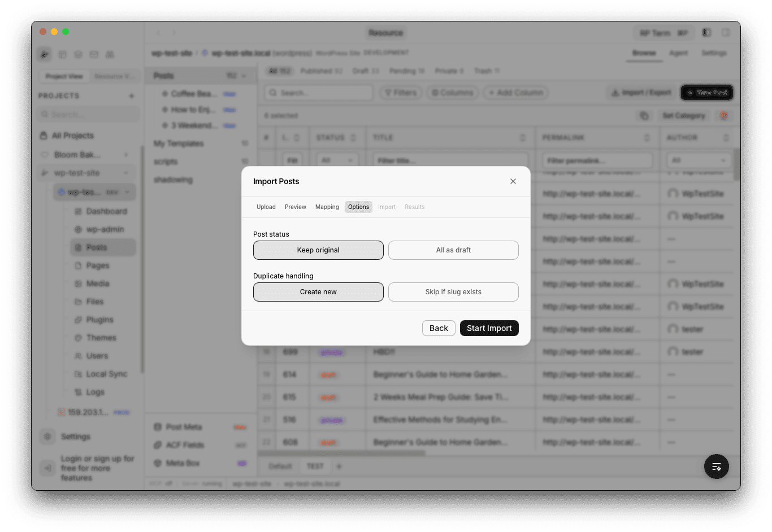Viewport: 772px width, 532px height.
Task: Open the Users section
Action: point(97,355)
